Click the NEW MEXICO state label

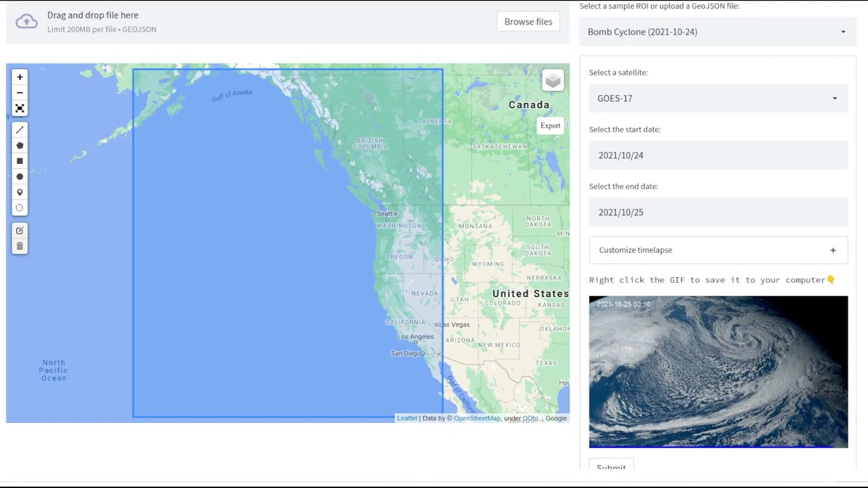point(499,345)
